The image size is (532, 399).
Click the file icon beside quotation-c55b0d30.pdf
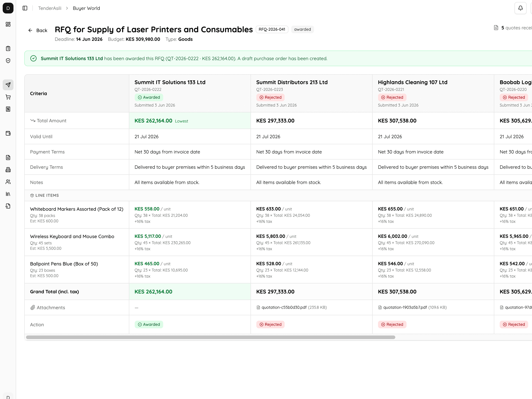coord(258,308)
